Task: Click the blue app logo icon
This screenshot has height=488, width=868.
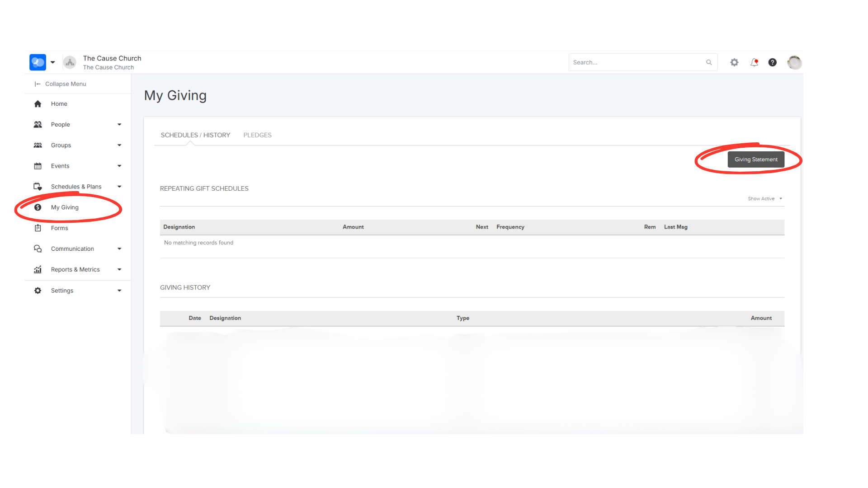Action: pyautogui.click(x=38, y=62)
